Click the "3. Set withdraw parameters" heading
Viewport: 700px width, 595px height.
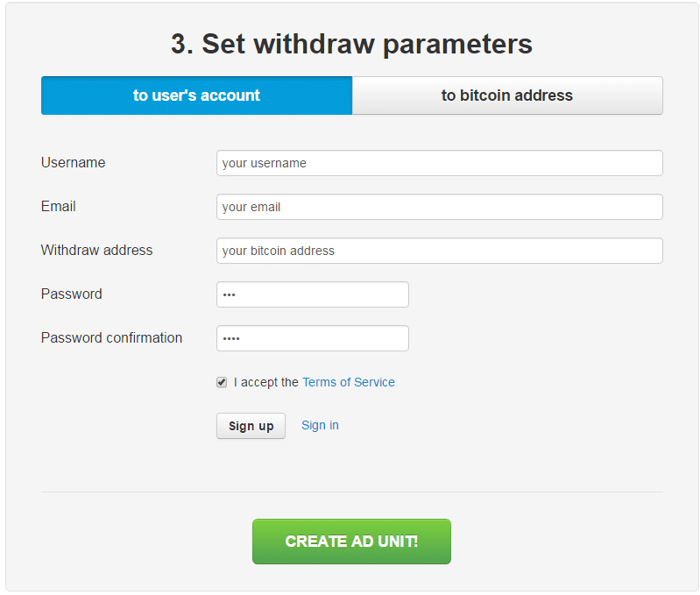[351, 44]
